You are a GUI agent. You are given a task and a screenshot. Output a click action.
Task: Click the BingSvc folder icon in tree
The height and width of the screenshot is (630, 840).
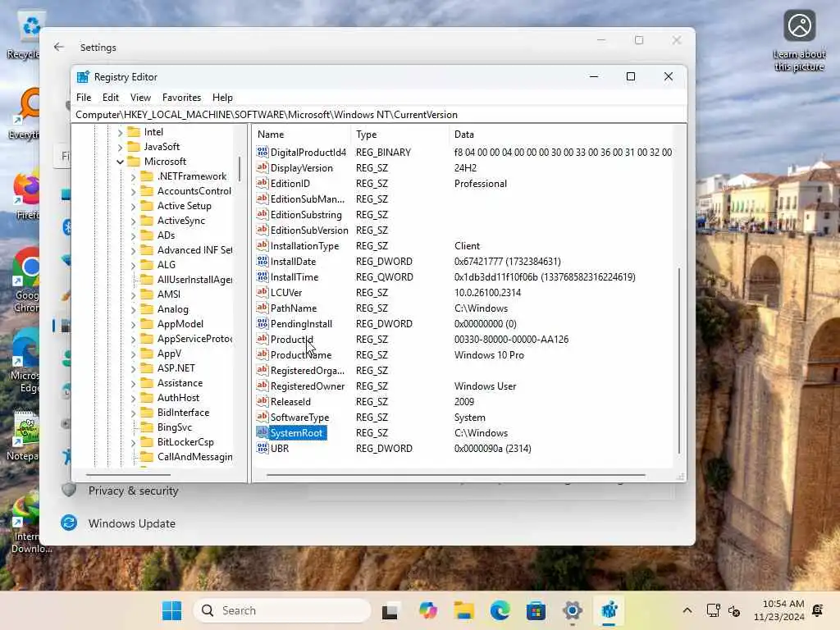147,427
